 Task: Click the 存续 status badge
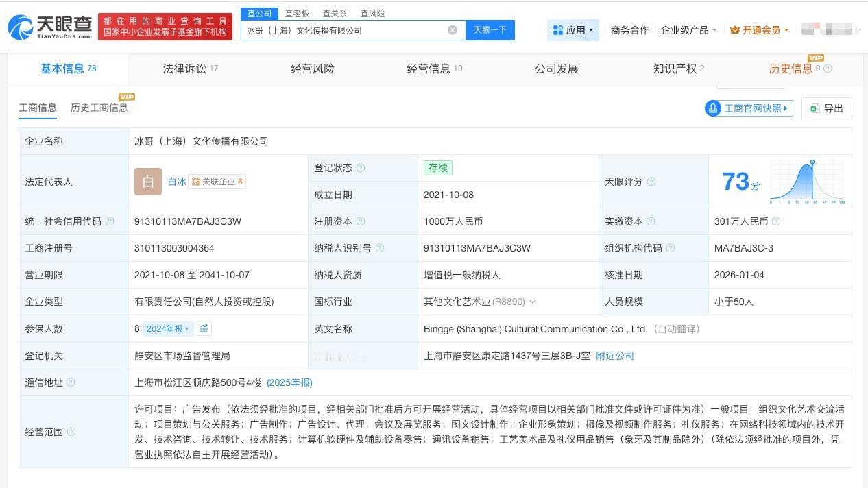pyautogui.click(x=438, y=168)
